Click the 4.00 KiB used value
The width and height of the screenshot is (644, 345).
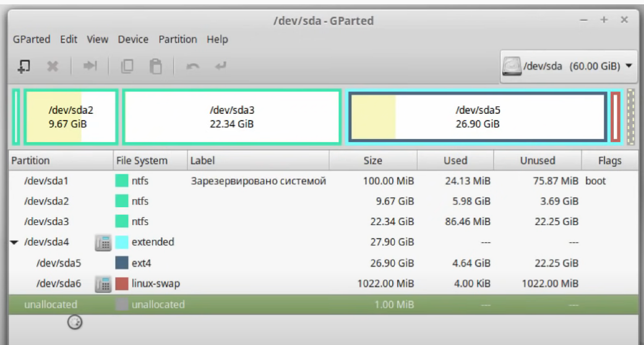coord(472,284)
